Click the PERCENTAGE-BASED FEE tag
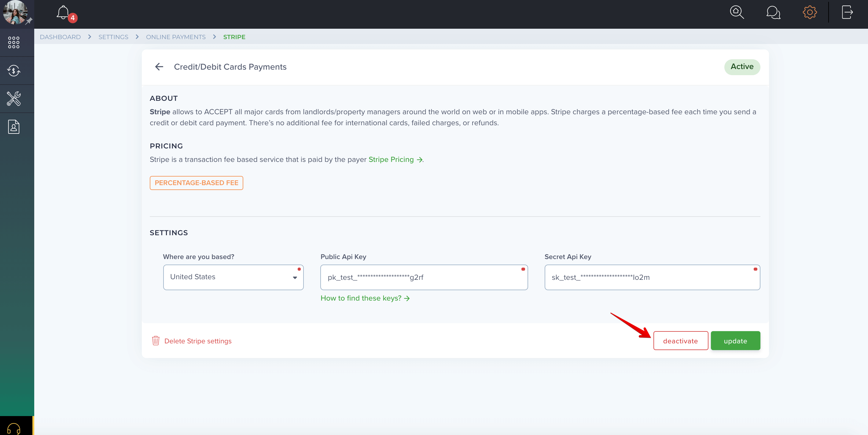Viewport: 868px width, 435px height. coord(197,183)
